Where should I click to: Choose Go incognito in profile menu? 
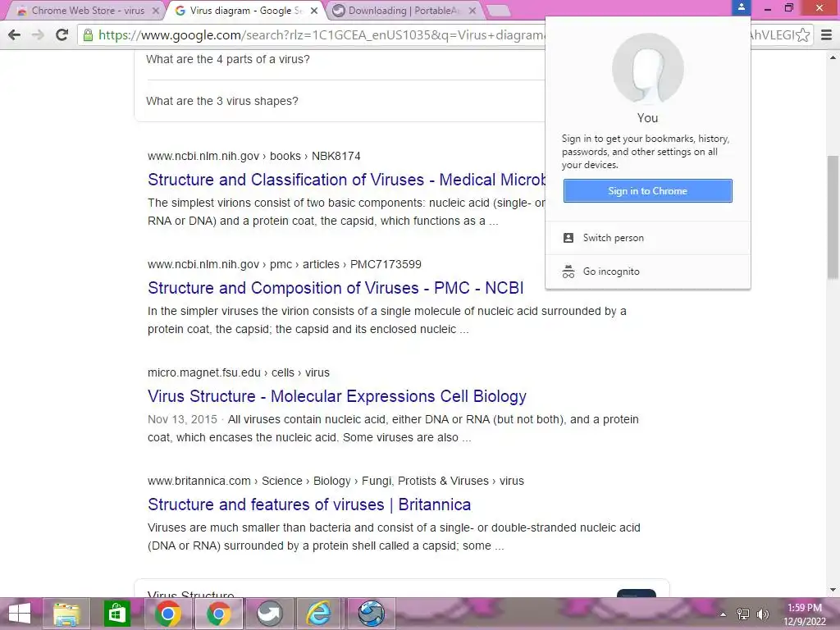click(648, 272)
